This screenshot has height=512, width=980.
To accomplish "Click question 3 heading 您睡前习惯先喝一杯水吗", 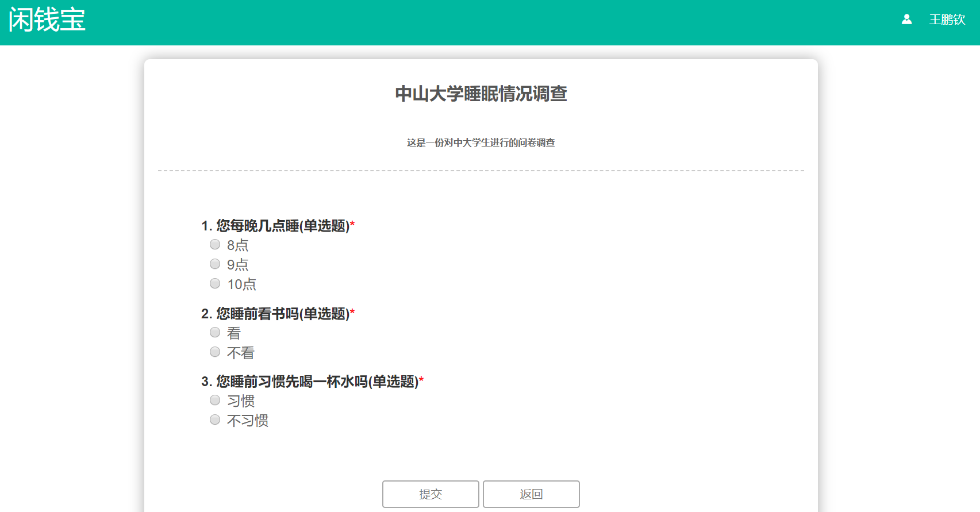I will [x=309, y=382].
